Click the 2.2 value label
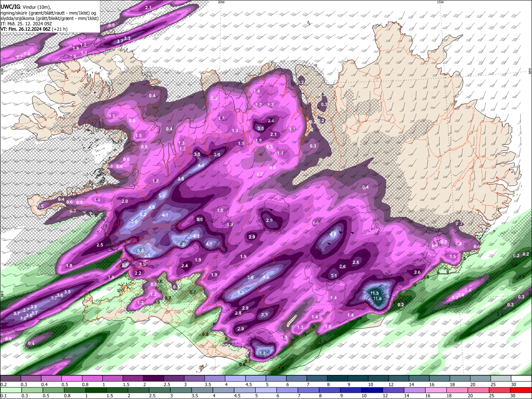 pyautogui.click(x=138, y=273)
